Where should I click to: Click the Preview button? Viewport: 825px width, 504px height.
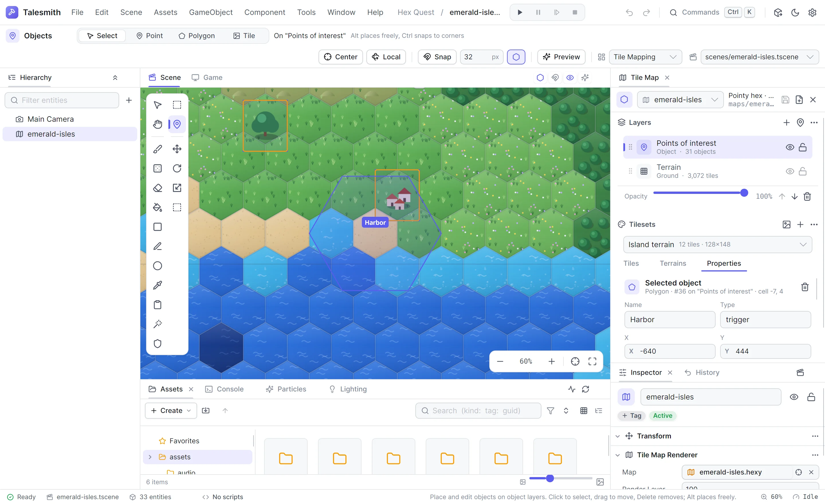point(561,57)
